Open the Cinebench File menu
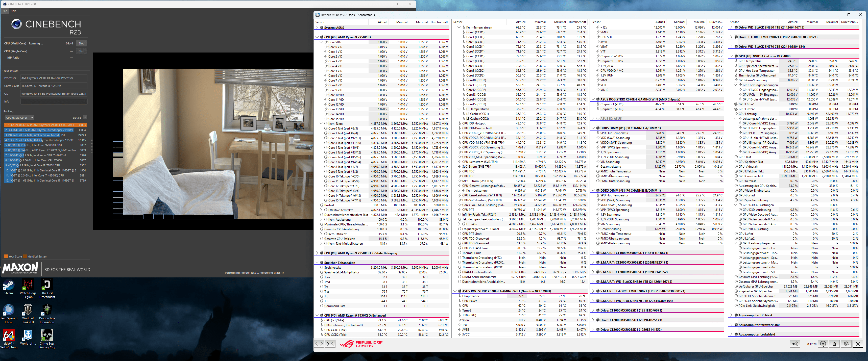Image resolution: width=868 pixels, height=361 pixels. (x=5, y=11)
